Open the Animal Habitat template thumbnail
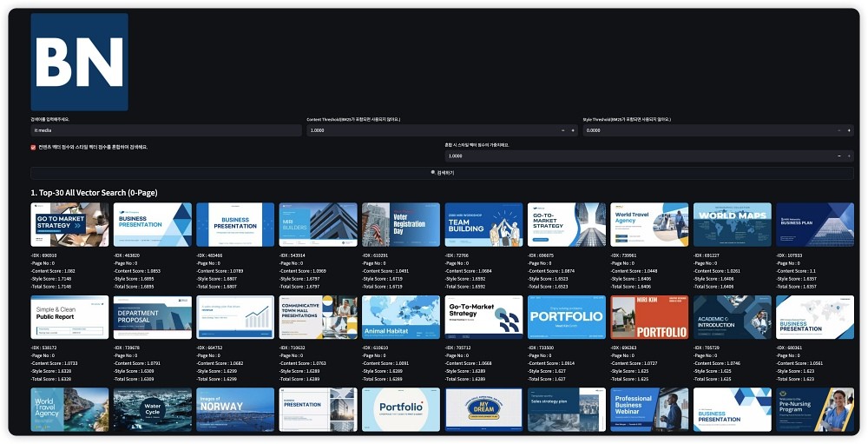The image size is (868, 444). click(401, 317)
